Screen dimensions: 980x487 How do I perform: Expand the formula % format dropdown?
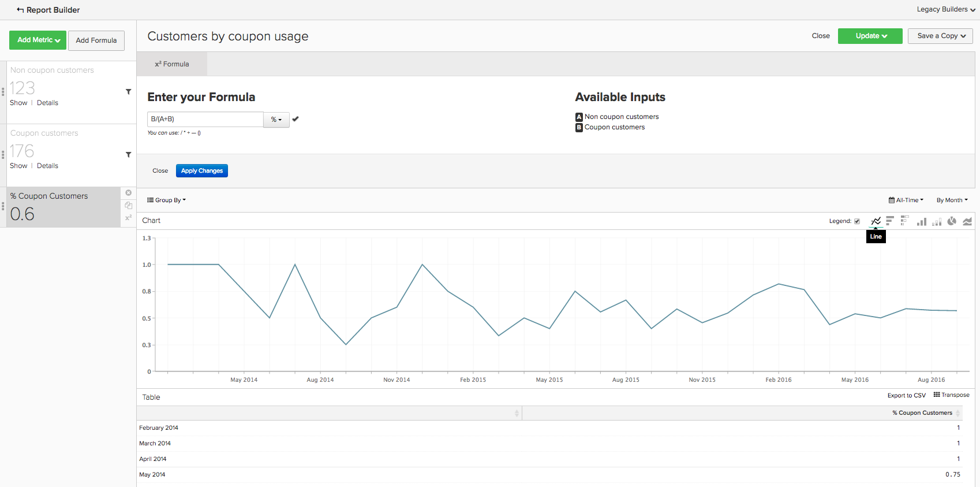pyautogui.click(x=276, y=120)
